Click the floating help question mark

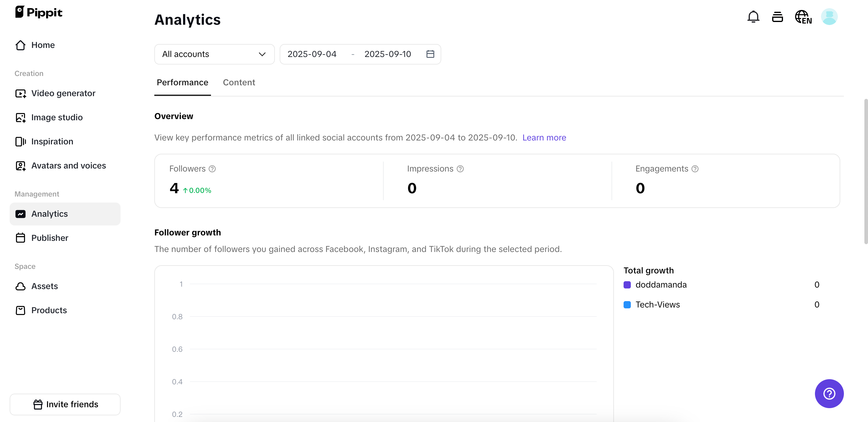[829, 393]
